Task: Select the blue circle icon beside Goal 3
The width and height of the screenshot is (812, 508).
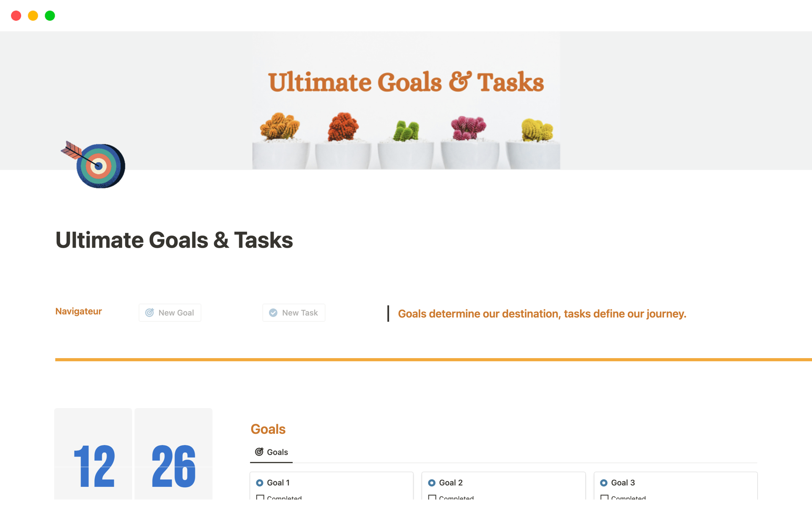Action: pyautogui.click(x=604, y=482)
